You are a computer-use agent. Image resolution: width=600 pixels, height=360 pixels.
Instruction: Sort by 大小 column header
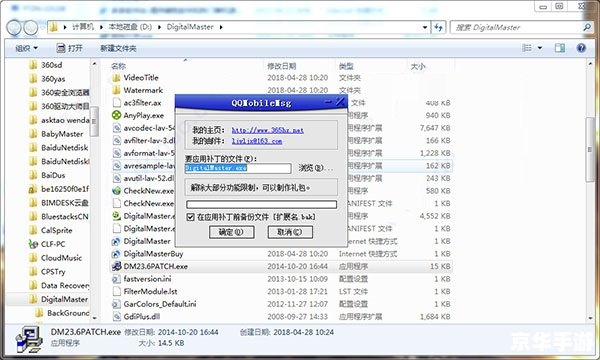tap(418, 66)
